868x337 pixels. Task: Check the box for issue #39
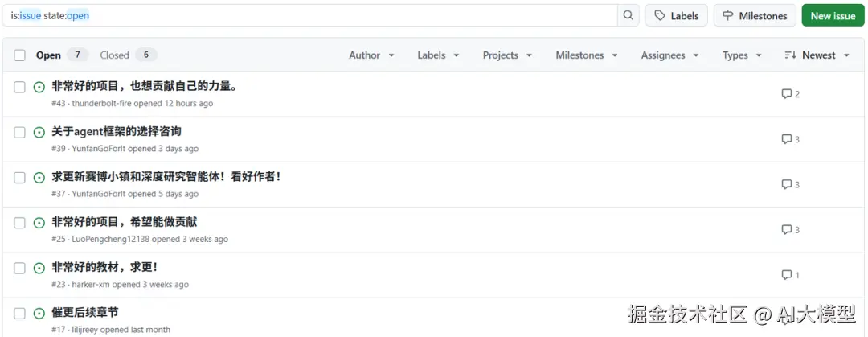tap(20, 133)
